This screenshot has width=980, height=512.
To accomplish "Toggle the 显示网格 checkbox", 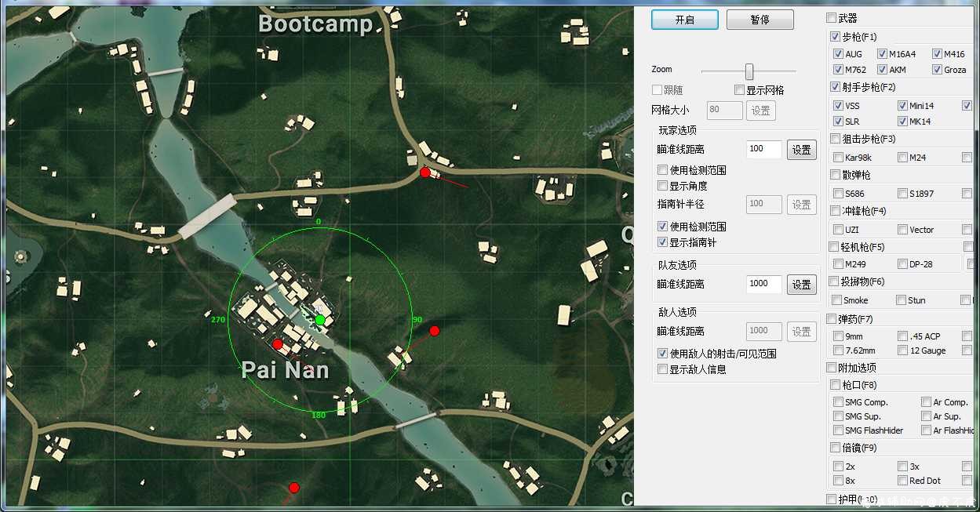I will 739,90.
